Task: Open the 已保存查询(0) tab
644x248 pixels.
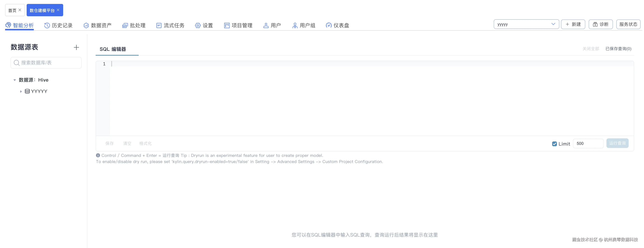Action: pyautogui.click(x=618, y=49)
